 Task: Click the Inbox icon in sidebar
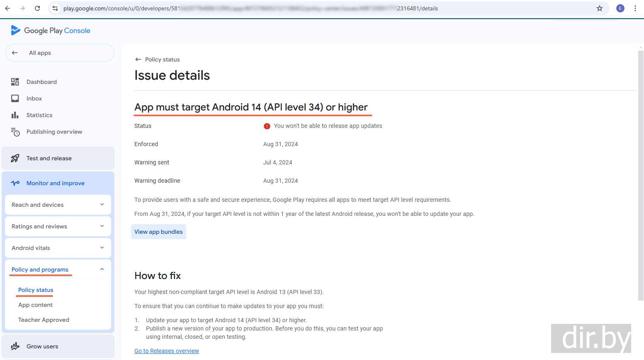point(15,98)
